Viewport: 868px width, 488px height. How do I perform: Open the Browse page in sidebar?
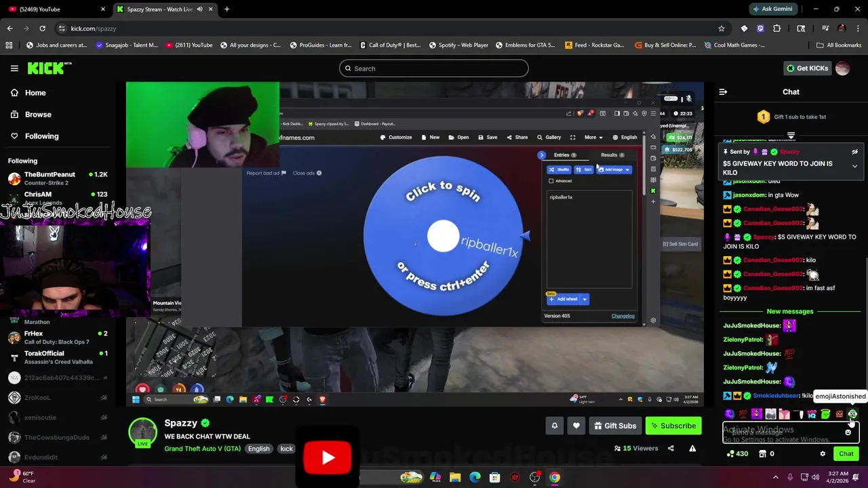pyautogui.click(x=38, y=115)
